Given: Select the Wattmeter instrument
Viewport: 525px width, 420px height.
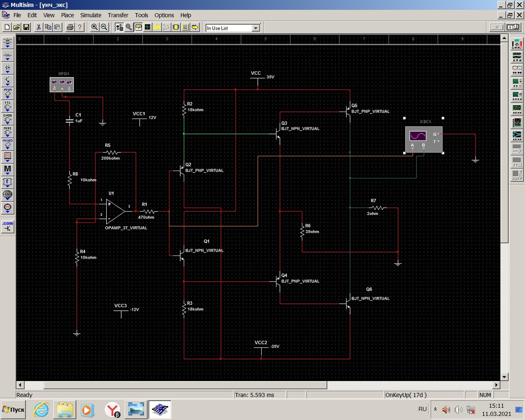Looking at the screenshot, I should point(517,69).
